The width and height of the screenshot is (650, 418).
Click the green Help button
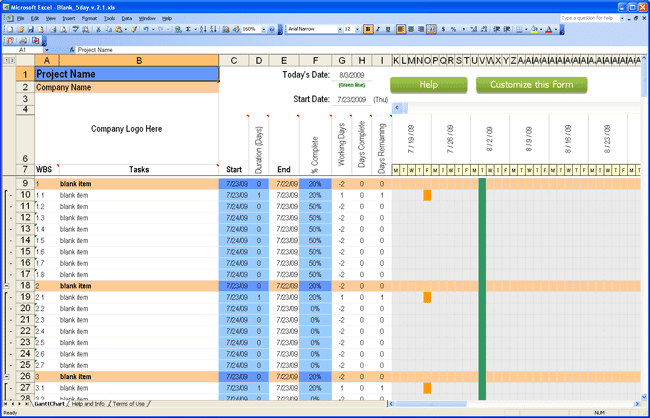429,85
